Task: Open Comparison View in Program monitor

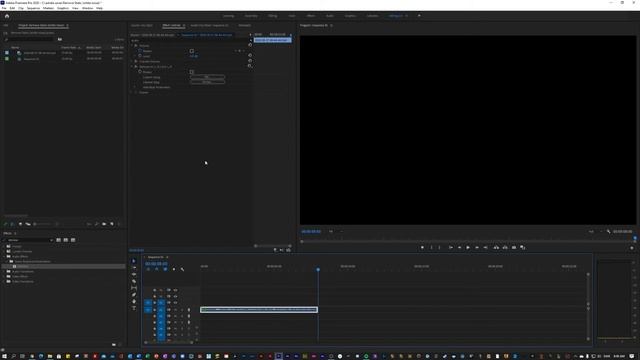Action: [x=523, y=247]
